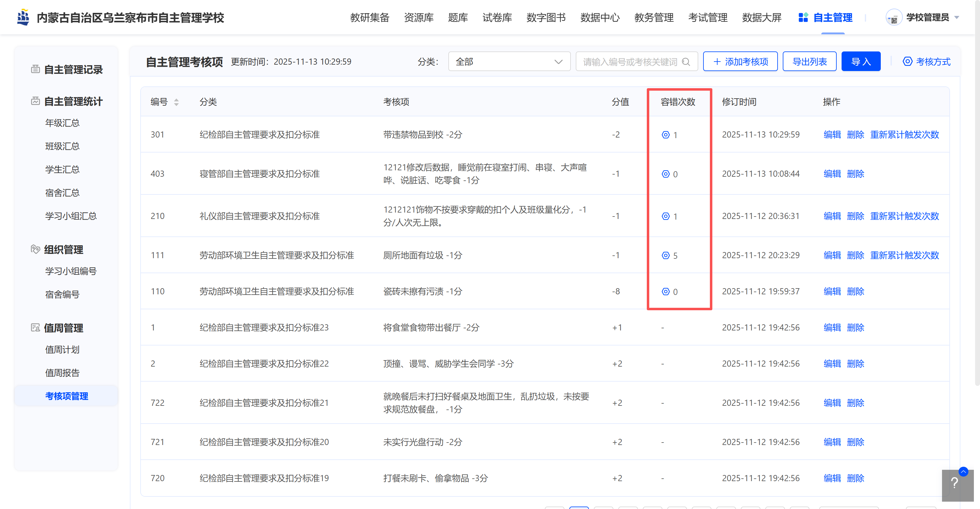Image resolution: width=980 pixels, height=509 pixels.
Task: Sort table by 编号 column arrows
Action: (176, 102)
